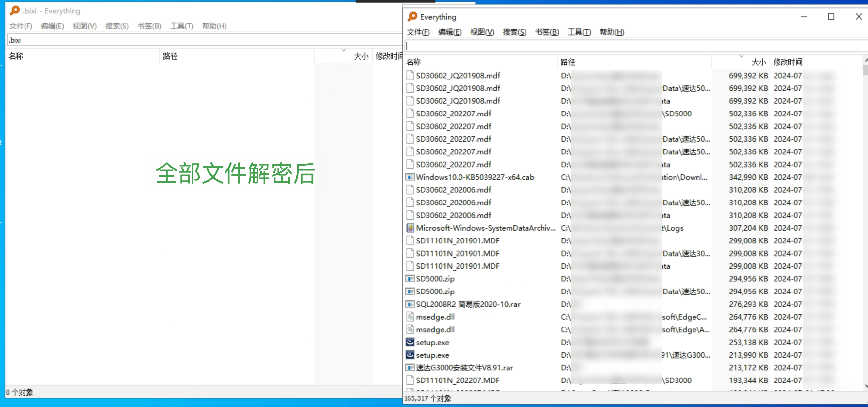Click the SQL2008R2 简易版 rar archive icon
Image resolution: width=868 pixels, height=407 pixels.
coord(410,304)
